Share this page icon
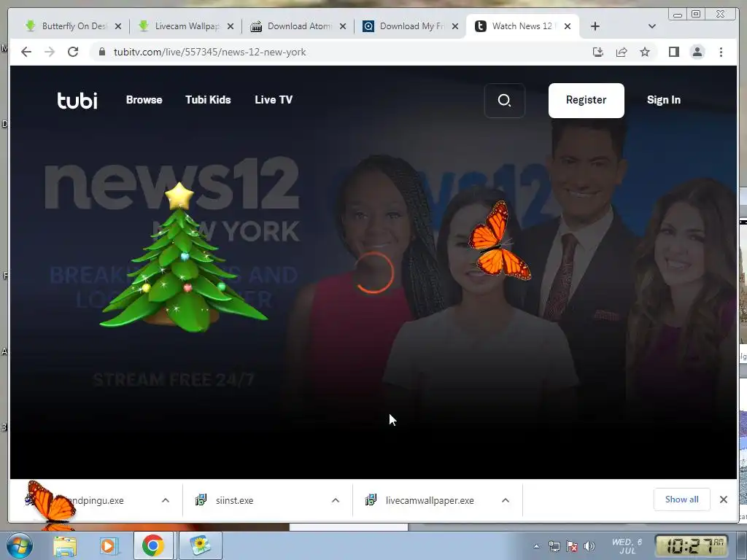 [622, 52]
